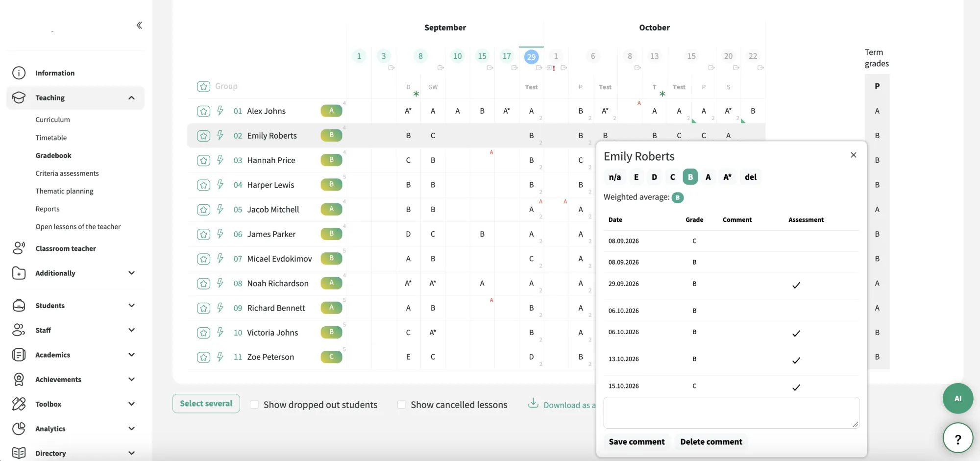The image size is (980, 461).
Task: Enable Show dropped out students checkbox
Action: [254, 405]
